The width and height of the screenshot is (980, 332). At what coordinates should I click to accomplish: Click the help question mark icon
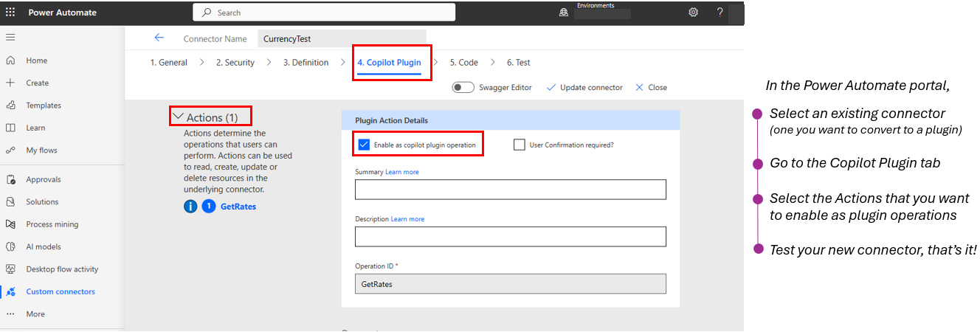pyautogui.click(x=720, y=13)
